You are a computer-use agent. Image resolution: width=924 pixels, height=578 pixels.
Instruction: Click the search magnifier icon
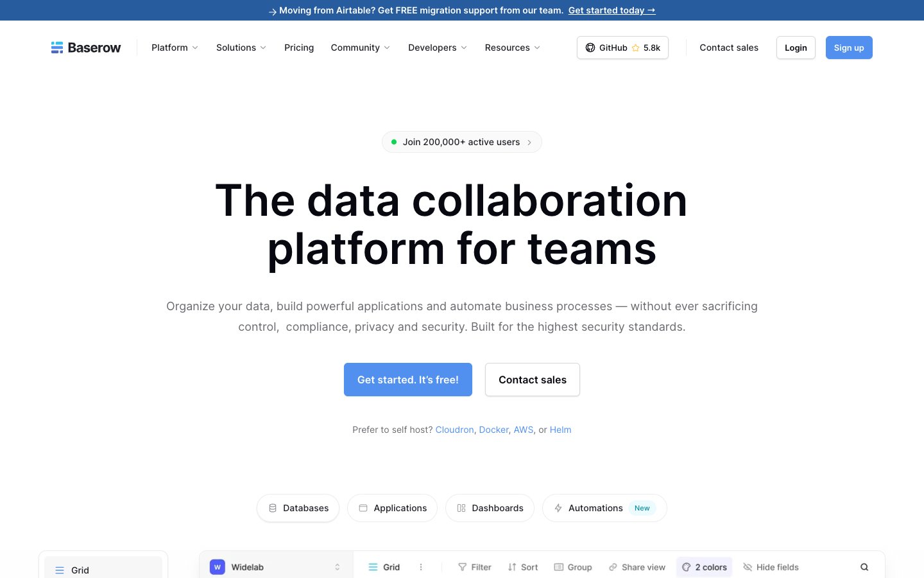coord(864,567)
